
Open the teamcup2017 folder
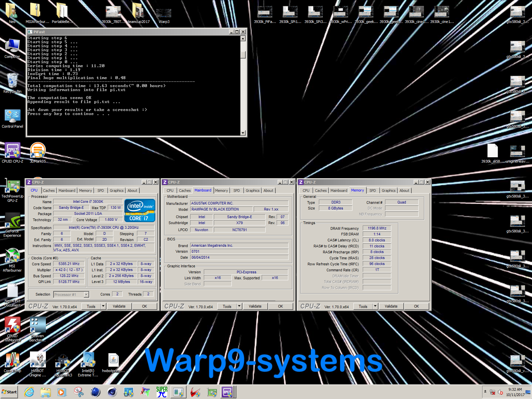click(x=139, y=13)
